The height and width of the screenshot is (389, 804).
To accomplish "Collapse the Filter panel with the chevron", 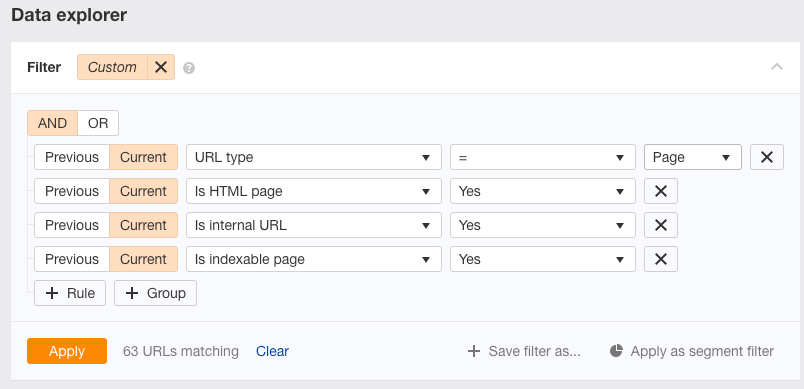I will 777,67.
